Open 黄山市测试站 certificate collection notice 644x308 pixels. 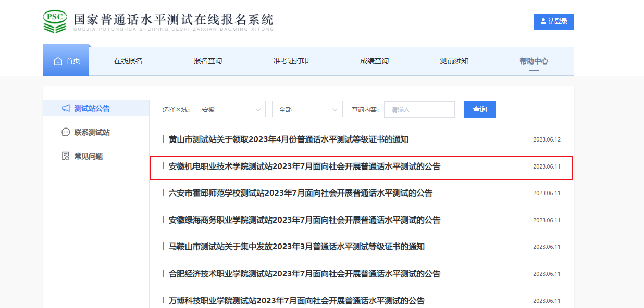(x=289, y=139)
